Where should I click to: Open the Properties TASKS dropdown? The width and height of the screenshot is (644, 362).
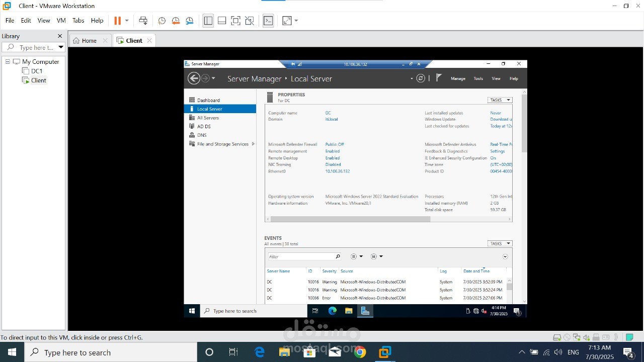(x=500, y=100)
